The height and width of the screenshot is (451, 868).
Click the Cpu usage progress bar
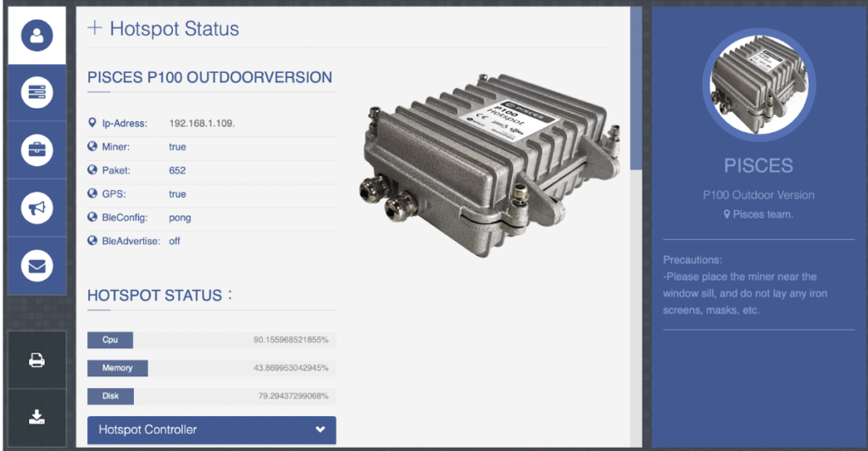(211, 340)
